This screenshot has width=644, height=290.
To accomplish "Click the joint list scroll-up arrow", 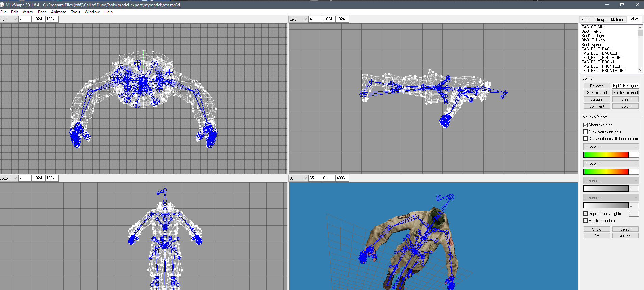I will tap(640, 27).
